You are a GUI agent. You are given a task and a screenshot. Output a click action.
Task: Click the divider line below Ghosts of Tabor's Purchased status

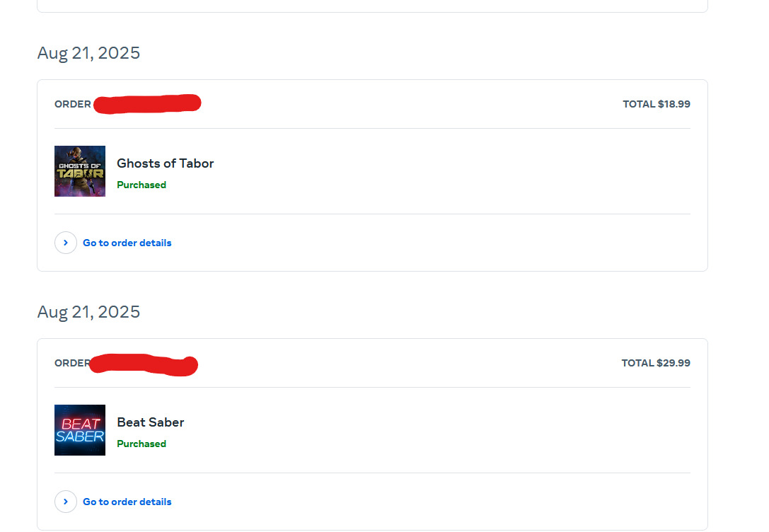point(372,214)
